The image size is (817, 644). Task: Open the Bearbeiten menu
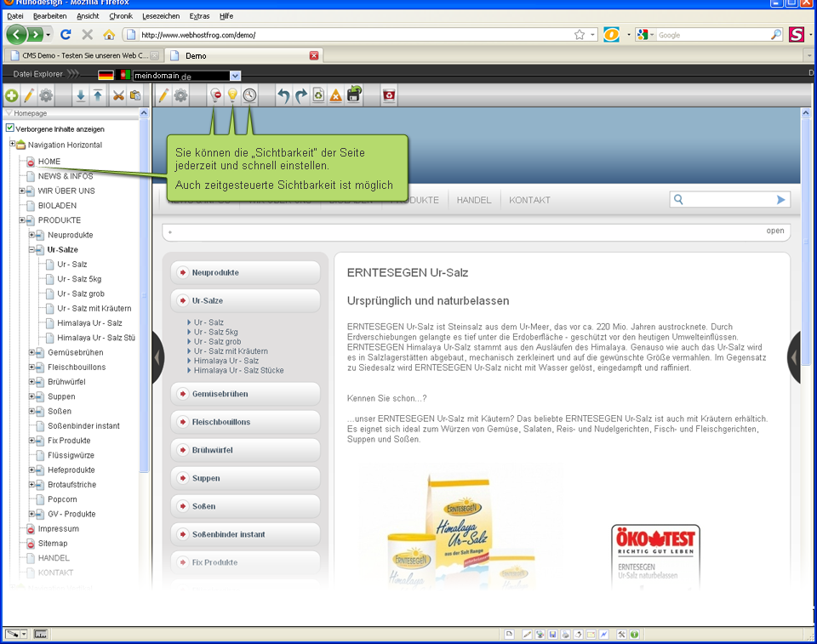[49, 16]
